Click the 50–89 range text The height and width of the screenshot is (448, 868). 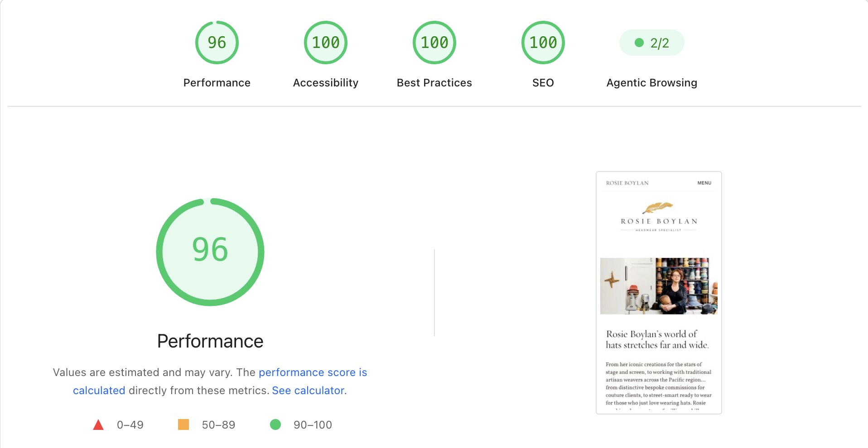218,425
